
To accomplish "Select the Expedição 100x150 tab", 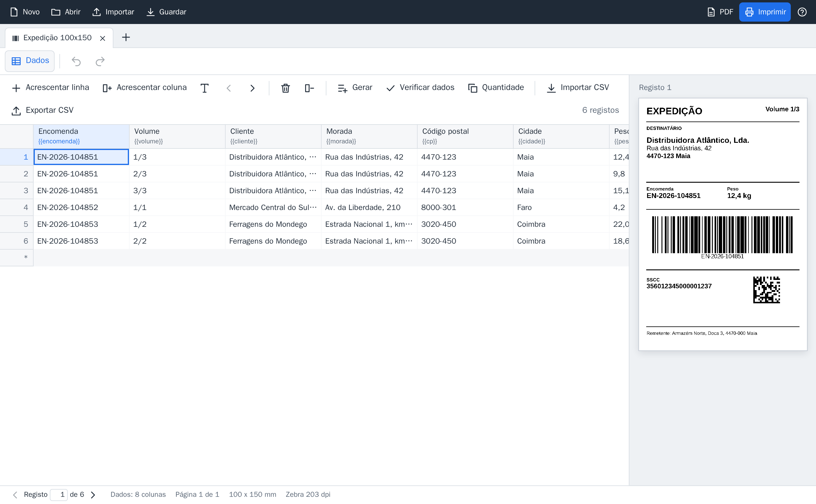I will coord(57,38).
